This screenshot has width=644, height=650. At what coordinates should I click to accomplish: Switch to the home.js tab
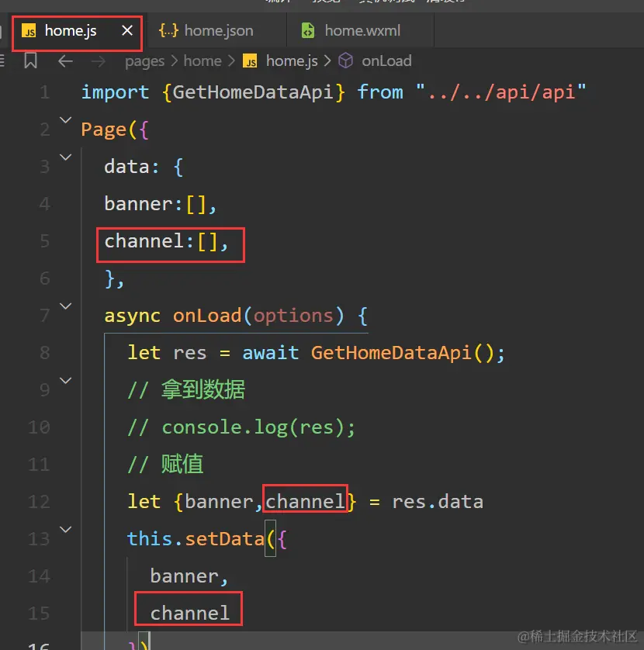77,31
